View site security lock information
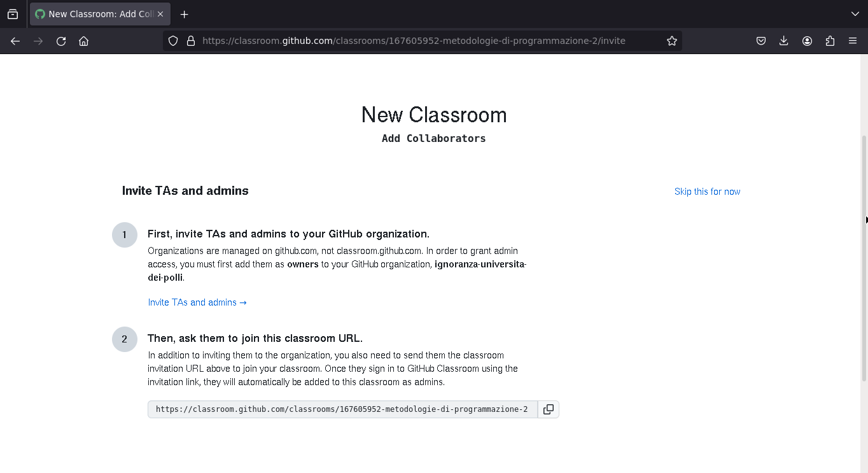868x473 pixels. coord(190,41)
